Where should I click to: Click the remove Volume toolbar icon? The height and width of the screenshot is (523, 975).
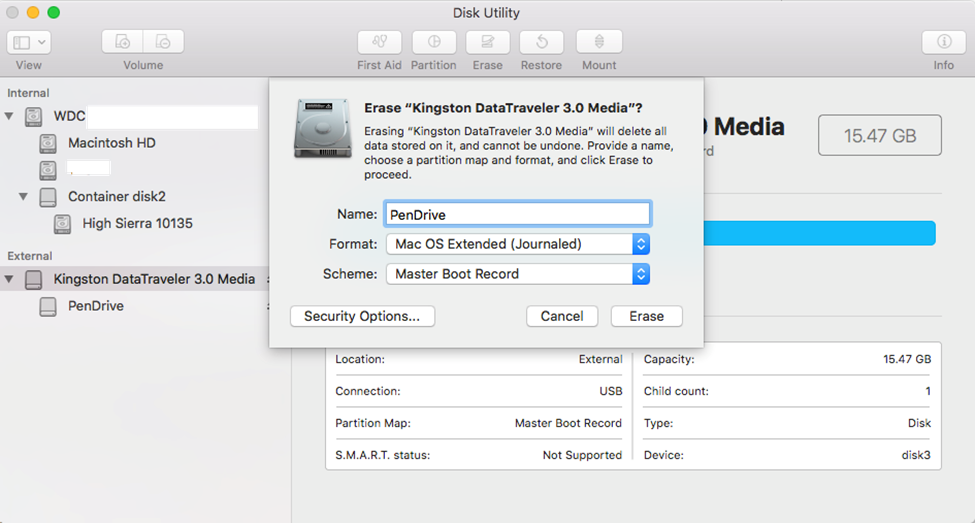(164, 42)
